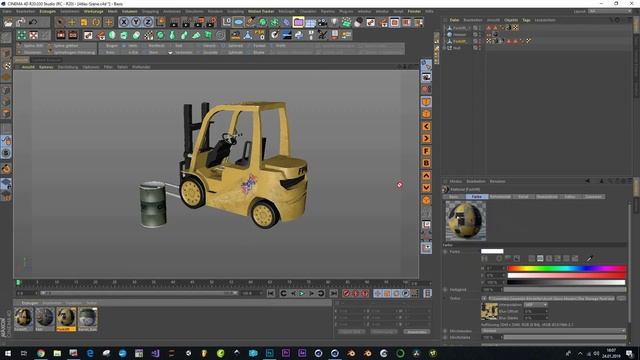This screenshot has height=360, width=640.
Task: Click the Python script icon
Action: (299, 35)
